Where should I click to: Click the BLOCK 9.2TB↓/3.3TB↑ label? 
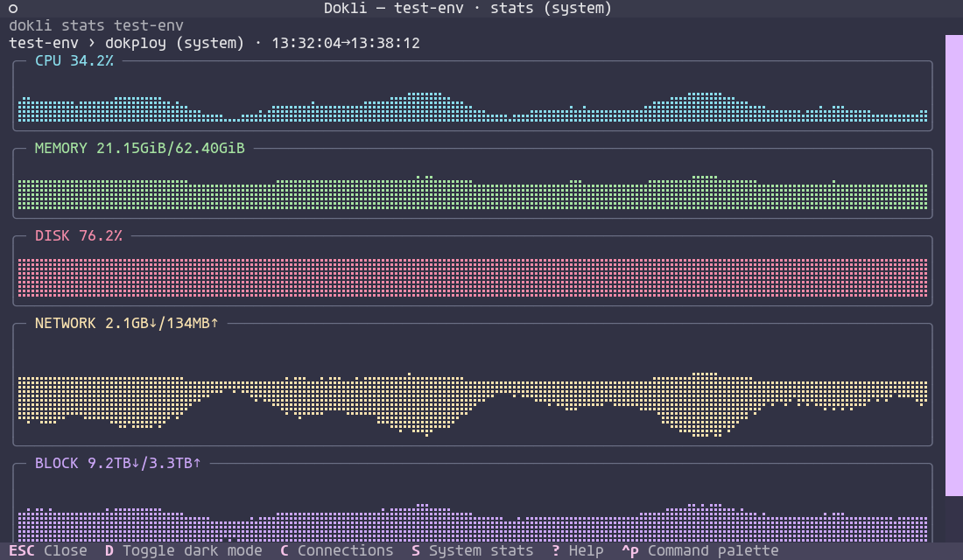(x=118, y=463)
